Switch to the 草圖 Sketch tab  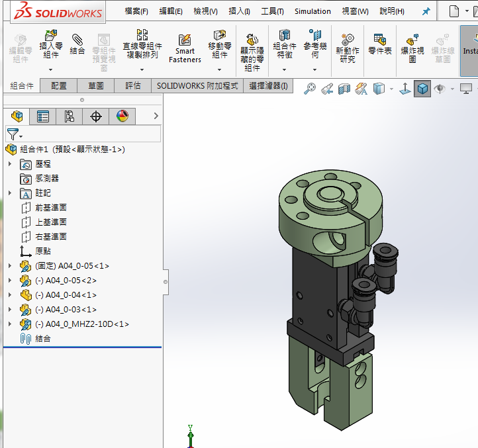[96, 85]
